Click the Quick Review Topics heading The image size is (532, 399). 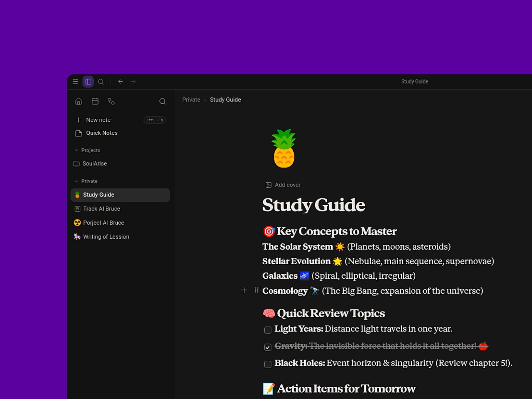tap(324, 313)
